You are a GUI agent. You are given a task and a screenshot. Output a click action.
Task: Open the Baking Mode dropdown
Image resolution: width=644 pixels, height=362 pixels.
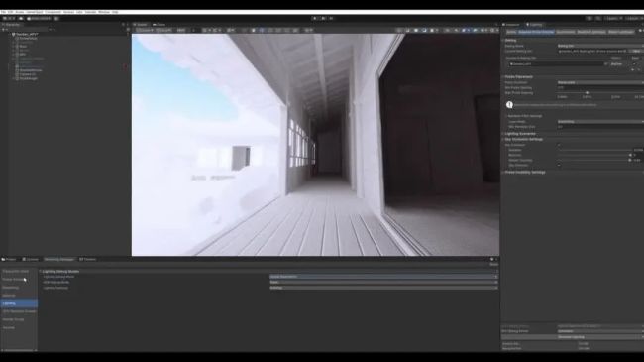coord(600,46)
